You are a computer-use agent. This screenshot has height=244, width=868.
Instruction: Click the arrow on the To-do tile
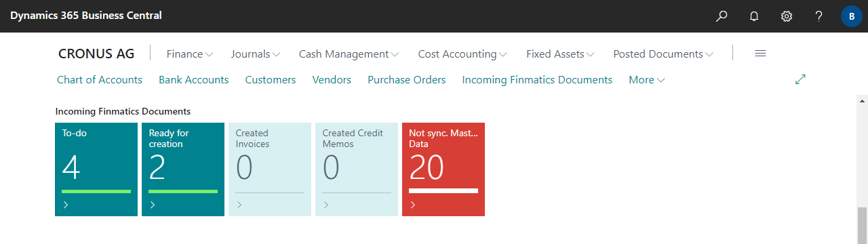tap(65, 205)
